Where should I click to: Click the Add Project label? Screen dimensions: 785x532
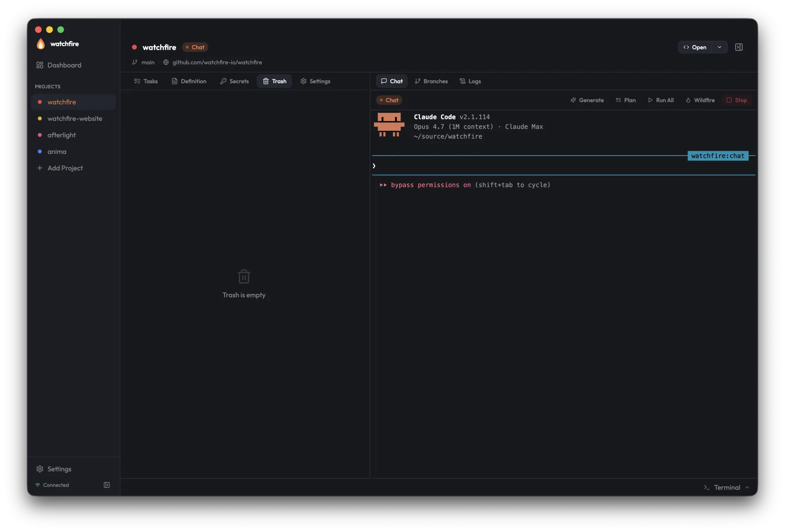65,168
